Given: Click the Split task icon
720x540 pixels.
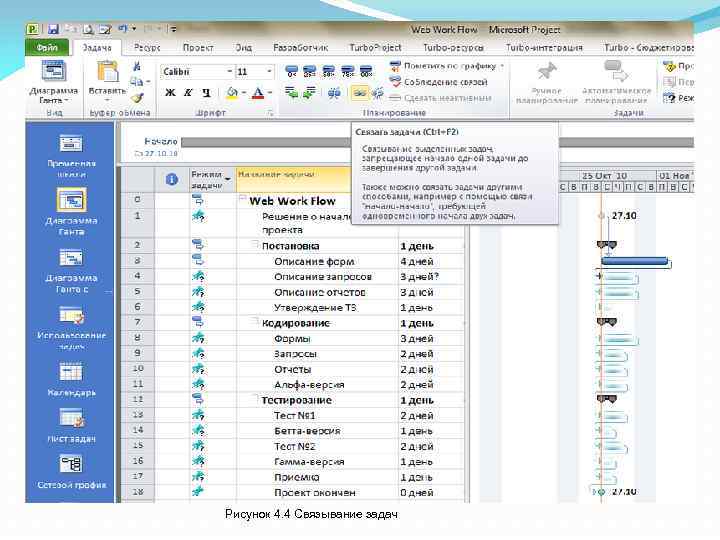Looking at the screenshot, I should 334,93.
